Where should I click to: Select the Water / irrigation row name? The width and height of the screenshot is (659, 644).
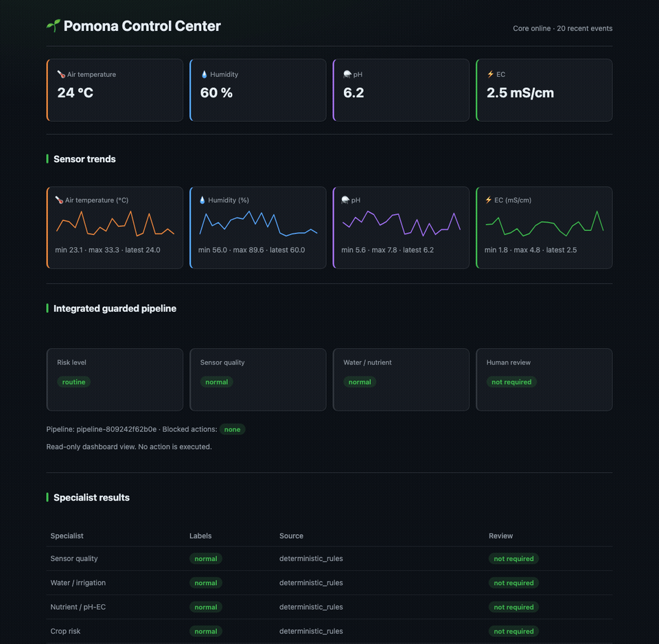tap(78, 583)
